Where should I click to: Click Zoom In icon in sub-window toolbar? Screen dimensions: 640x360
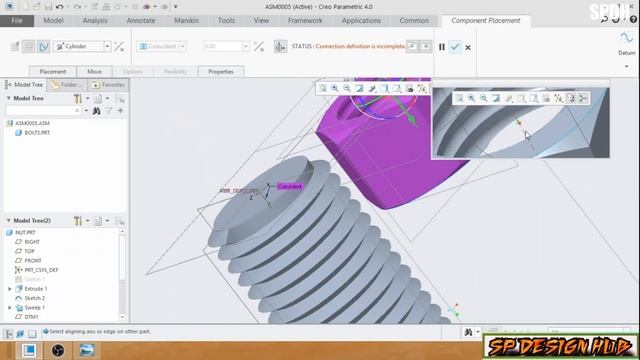[x=471, y=98]
